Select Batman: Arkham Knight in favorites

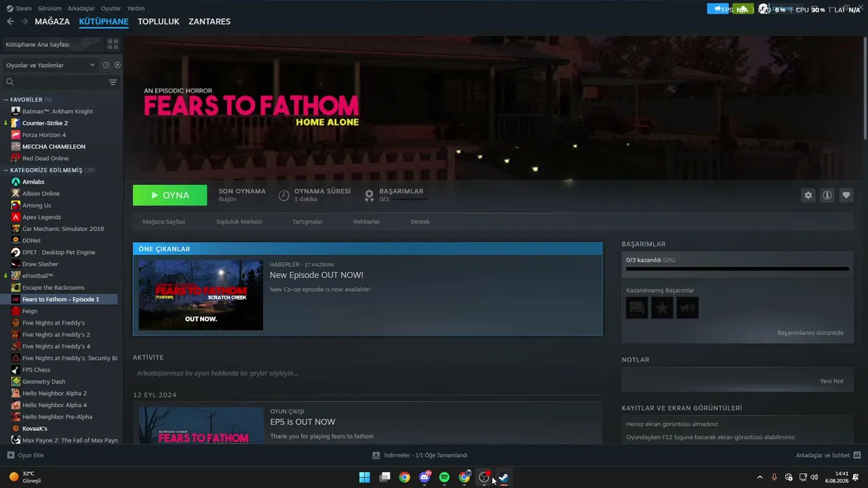click(x=58, y=111)
